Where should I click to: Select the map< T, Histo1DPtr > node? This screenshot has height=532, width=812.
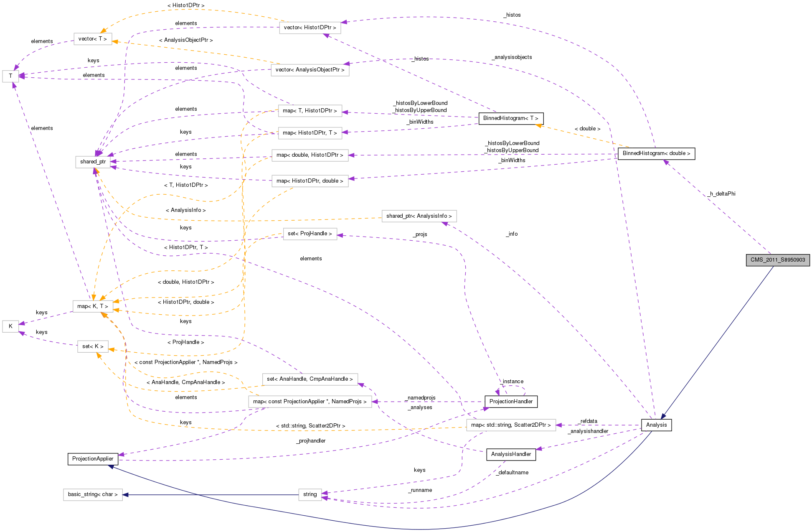pos(310,111)
